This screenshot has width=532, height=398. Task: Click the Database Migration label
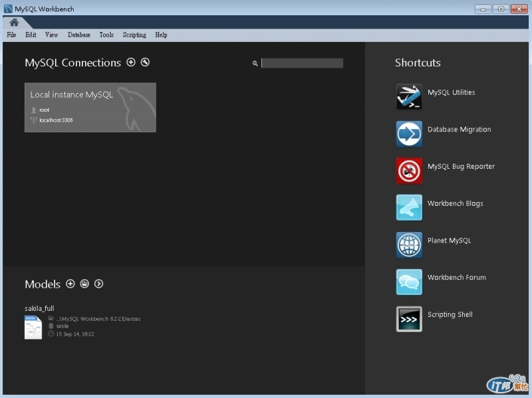pyautogui.click(x=459, y=130)
